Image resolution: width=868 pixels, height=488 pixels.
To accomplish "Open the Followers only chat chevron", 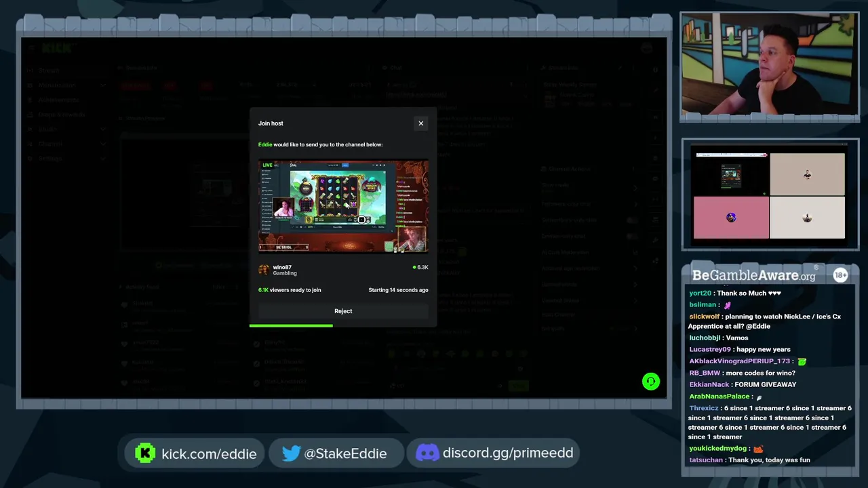I will pyautogui.click(x=635, y=203).
